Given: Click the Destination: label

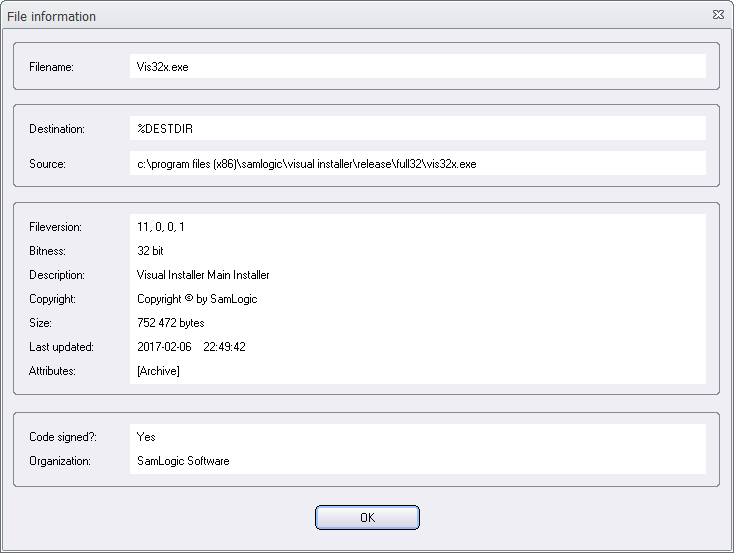Looking at the screenshot, I should tap(57, 129).
